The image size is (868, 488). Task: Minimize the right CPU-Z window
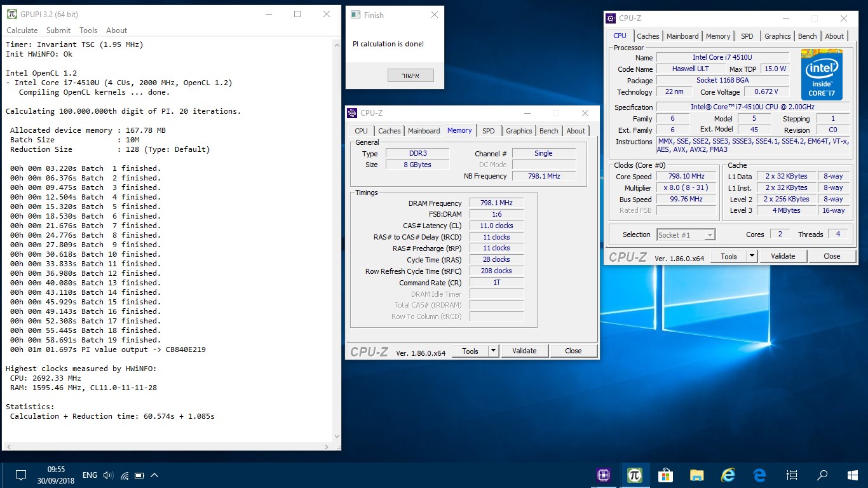(x=786, y=18)
